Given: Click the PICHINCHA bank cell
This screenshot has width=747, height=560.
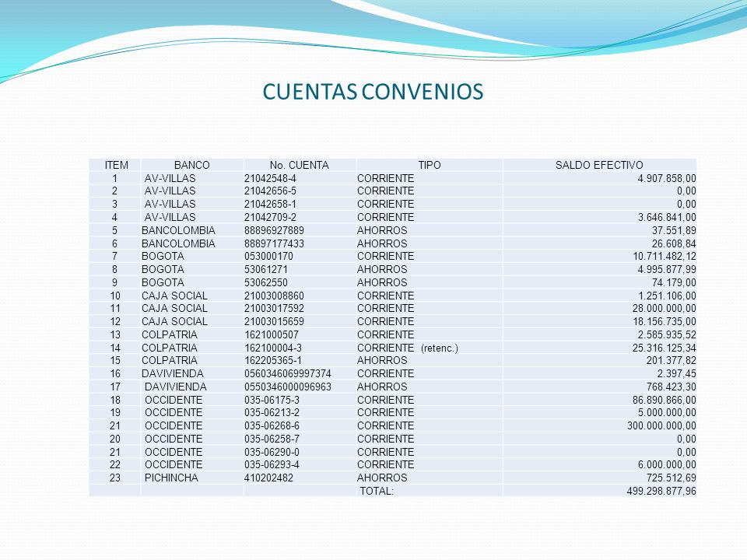Looking at the screenshot, I should pos(171,478).
